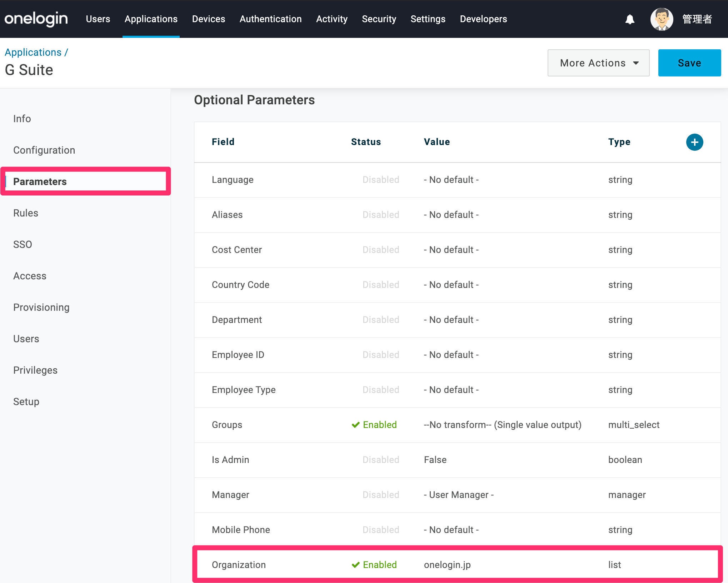The height and width of the screenshot is (583, 728).
Task: Open the Cost Center parameter row
Action: coord(457,250)
